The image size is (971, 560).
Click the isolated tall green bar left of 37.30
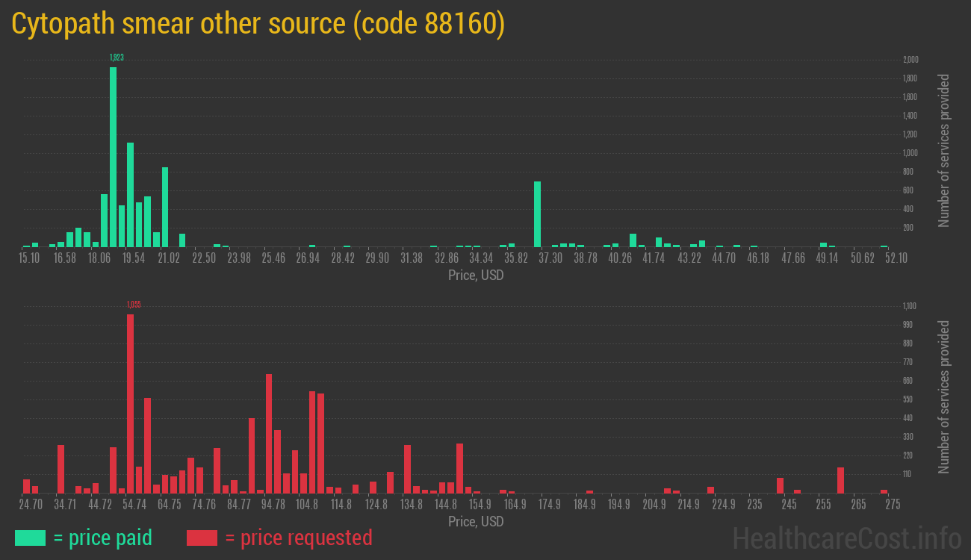(x=537, y=214)
